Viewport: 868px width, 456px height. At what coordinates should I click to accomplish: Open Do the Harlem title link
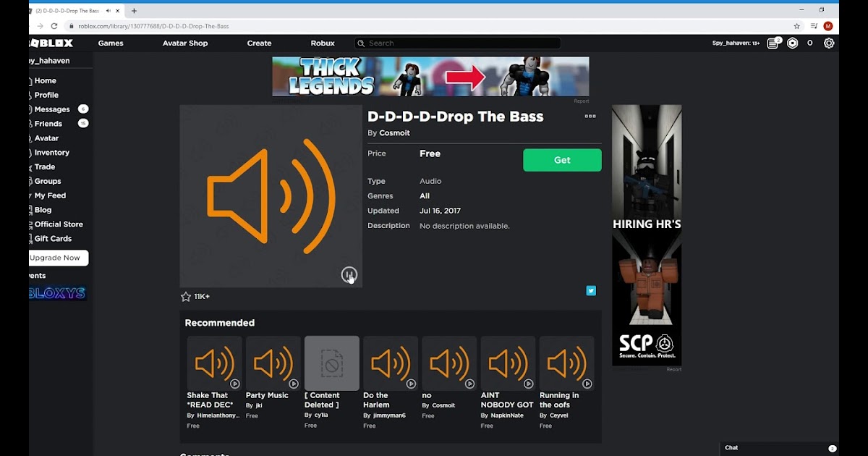[x=376, y=400]
